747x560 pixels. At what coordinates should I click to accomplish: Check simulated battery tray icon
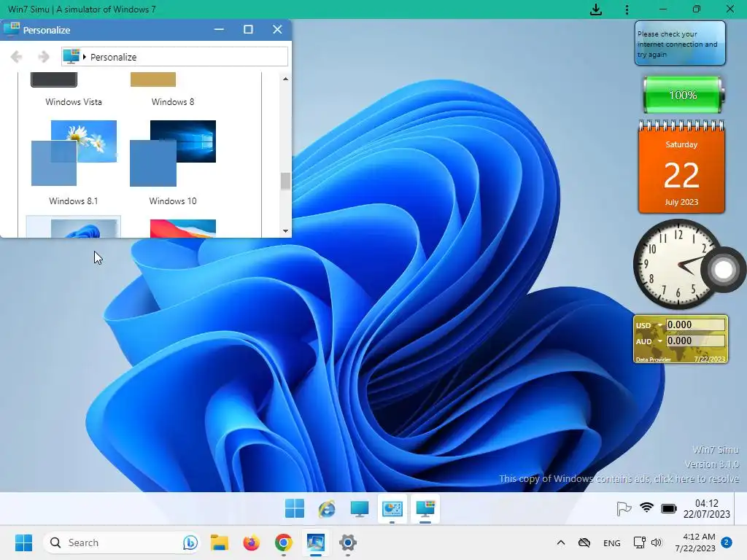[669, 508]
